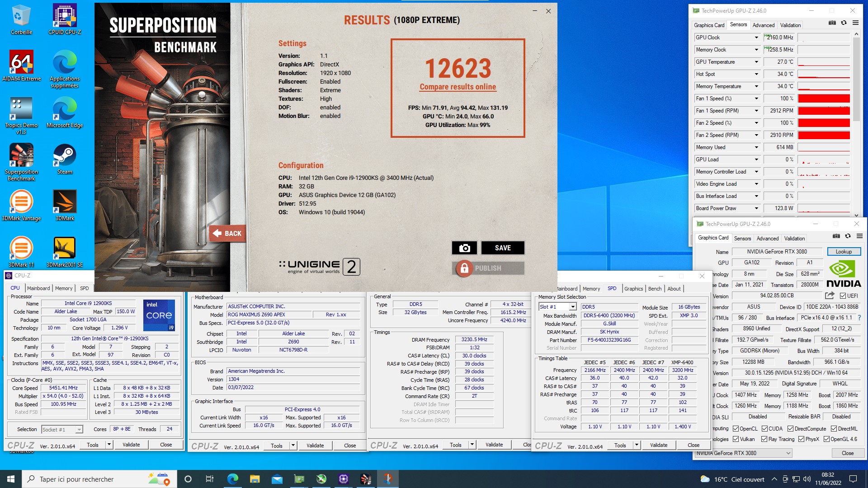This screenshot has width=868, height=488.
Task: Click Fan 2 Speed (RPM) red sensor graph
Action: 824,135
